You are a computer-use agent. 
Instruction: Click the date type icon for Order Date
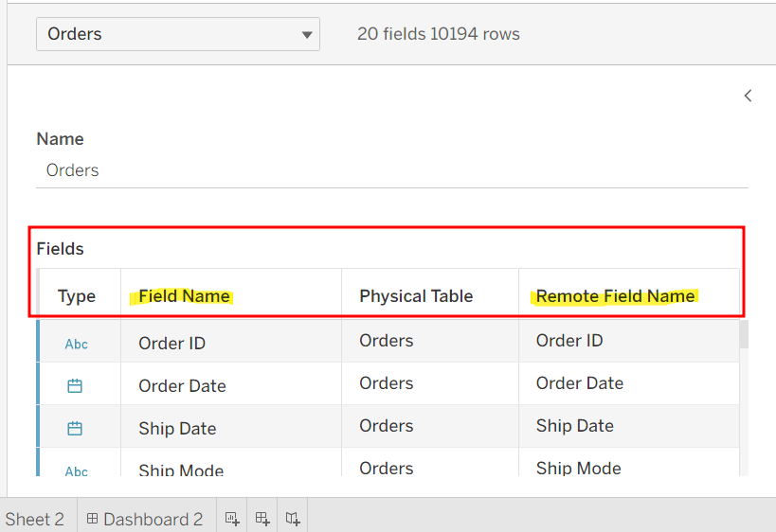[x=75, y=385]
